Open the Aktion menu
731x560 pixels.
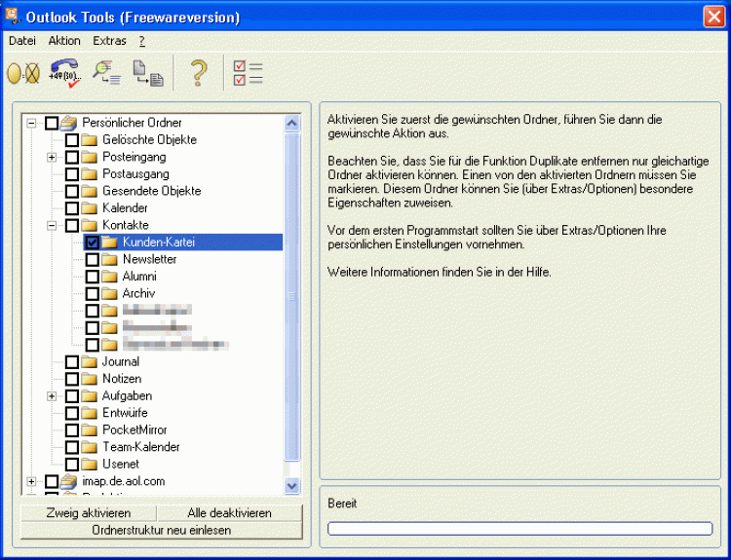coord(64,41)
